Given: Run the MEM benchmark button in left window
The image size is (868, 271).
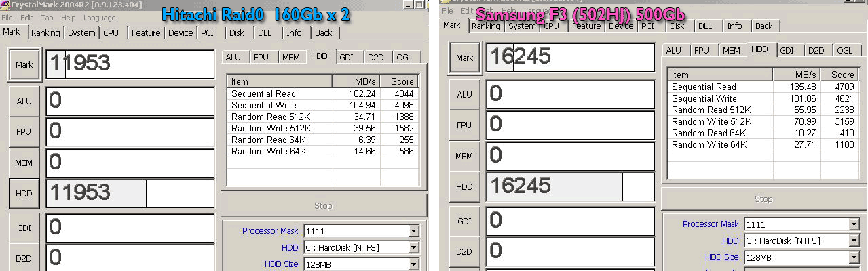Looking at the screenshot, I should click(24, 162).
